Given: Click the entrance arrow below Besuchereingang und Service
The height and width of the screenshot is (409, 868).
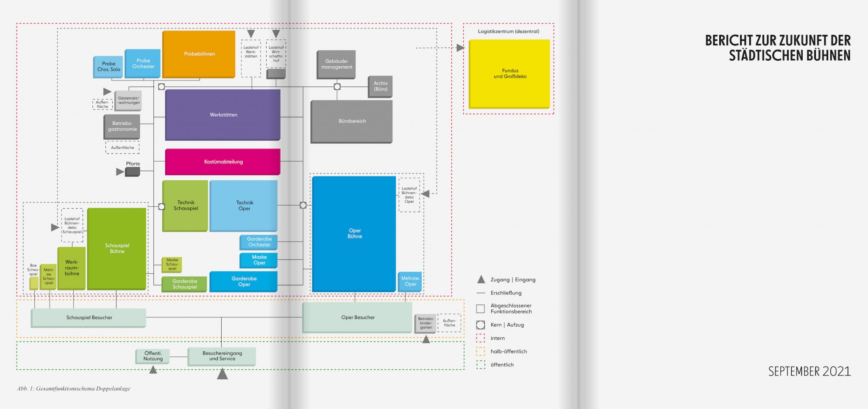Looking at the screenshot, I should pyautogui.click(x=222, y=374).
